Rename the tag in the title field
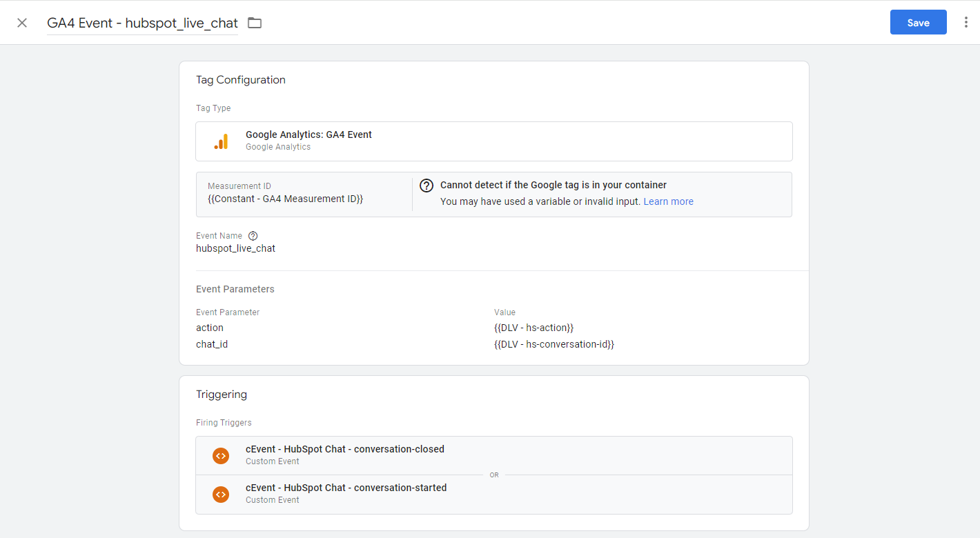Screen dimensions: 980x538 pyautogui.click(x=141, y=23)
